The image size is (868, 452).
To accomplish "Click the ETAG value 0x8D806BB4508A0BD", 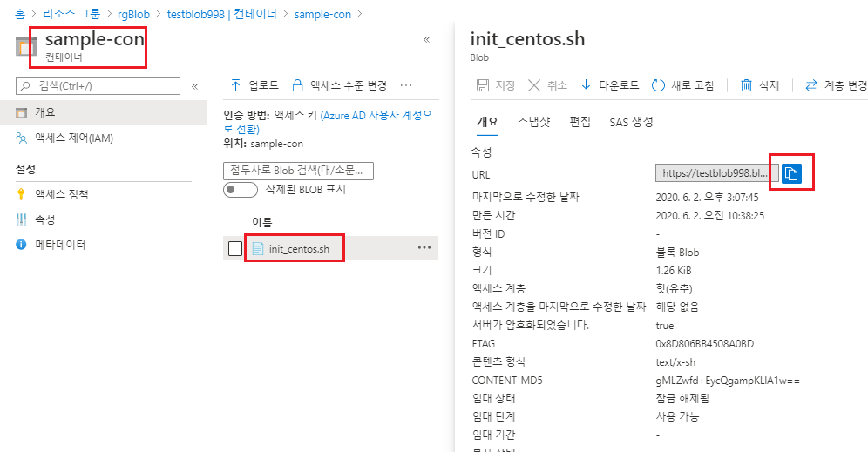I will (x=705, y=343).
